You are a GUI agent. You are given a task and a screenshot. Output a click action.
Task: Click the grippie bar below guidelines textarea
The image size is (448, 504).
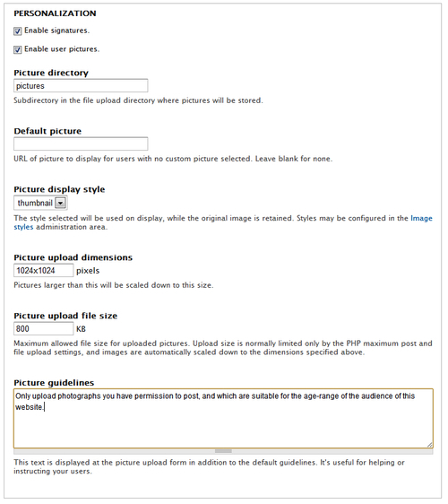[x=223, y=451]
